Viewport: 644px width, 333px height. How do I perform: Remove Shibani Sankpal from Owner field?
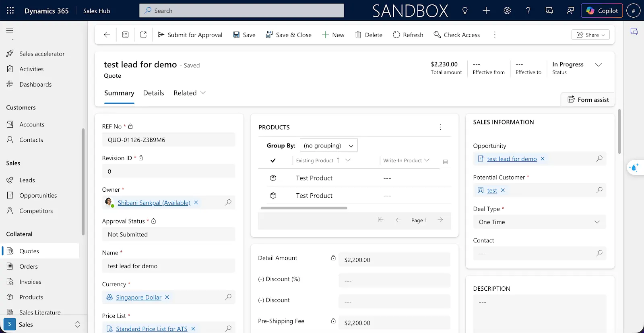(x=196, y=203)
